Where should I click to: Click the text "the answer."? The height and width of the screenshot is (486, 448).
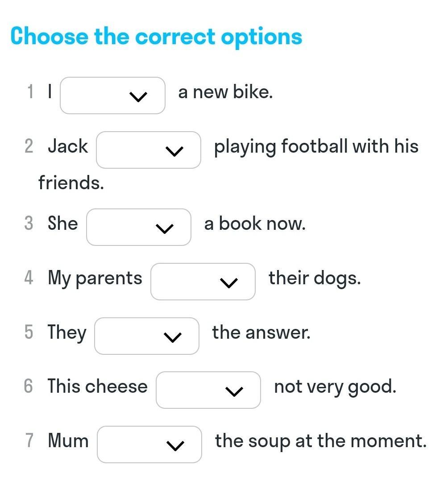coord(261,332)
